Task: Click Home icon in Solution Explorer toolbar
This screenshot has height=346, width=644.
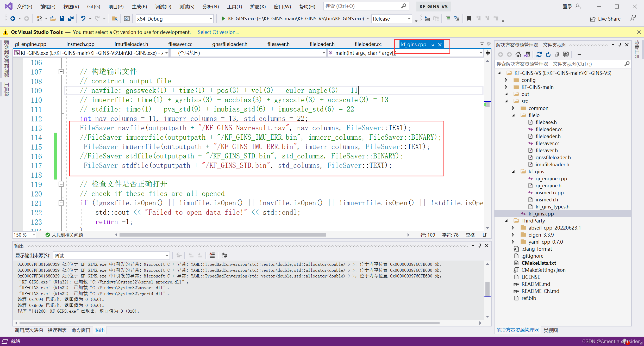Action: (518, 54)
